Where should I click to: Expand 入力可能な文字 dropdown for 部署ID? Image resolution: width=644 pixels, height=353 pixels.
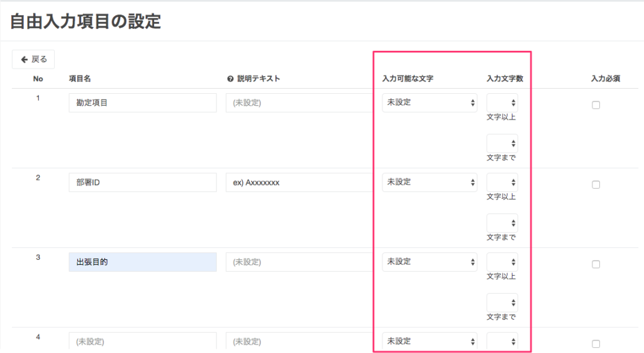[x=430, y=182]
